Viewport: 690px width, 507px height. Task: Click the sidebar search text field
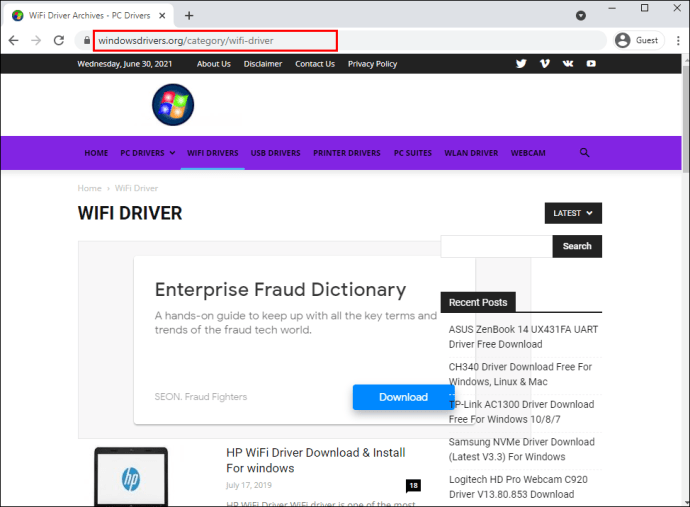click(x=496, y=246)
